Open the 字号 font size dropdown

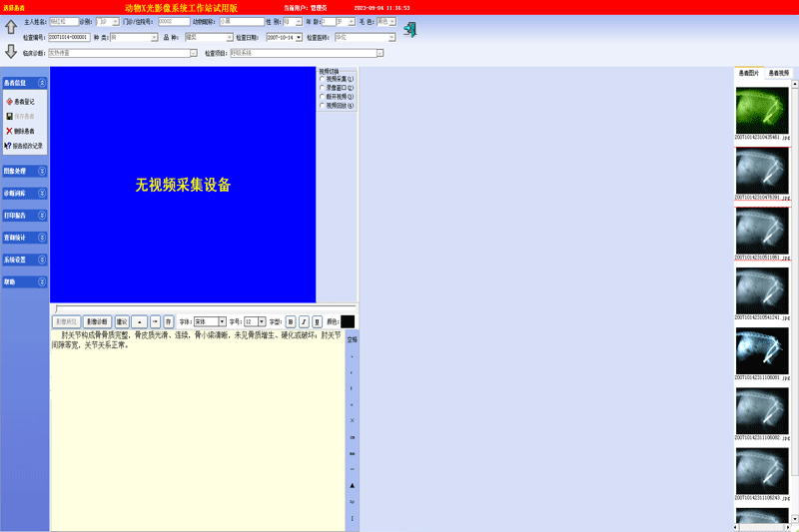coord(262,321)
